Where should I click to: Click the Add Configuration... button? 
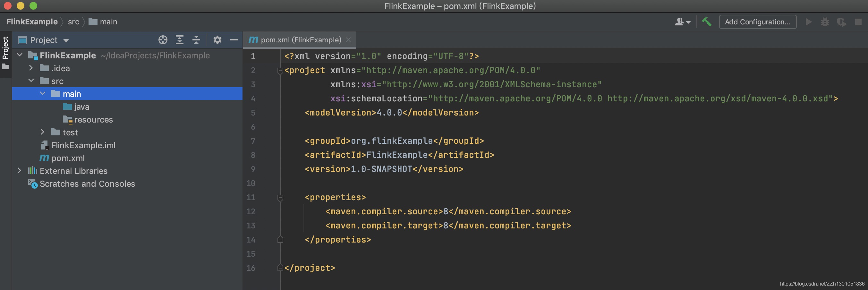click(x=757, y=22)
